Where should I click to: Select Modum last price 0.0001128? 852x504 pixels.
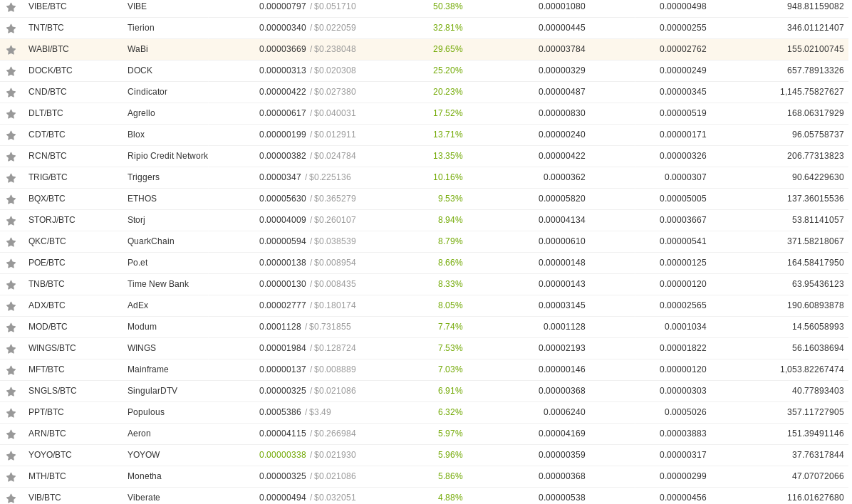(x=280, y=327)
